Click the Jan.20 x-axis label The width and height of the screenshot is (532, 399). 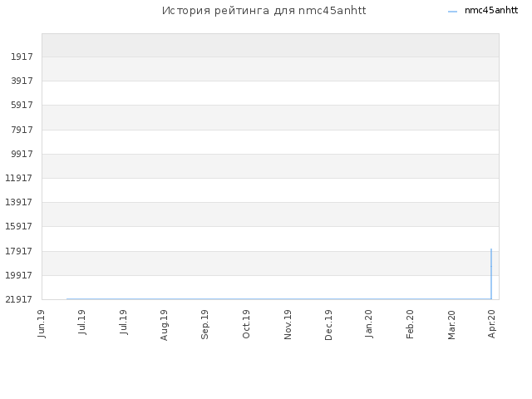[369, 324]
